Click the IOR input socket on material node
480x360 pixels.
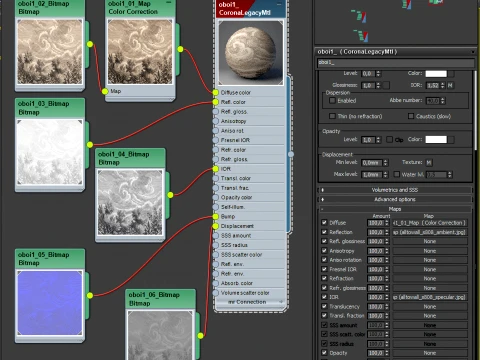click(216, 169)
